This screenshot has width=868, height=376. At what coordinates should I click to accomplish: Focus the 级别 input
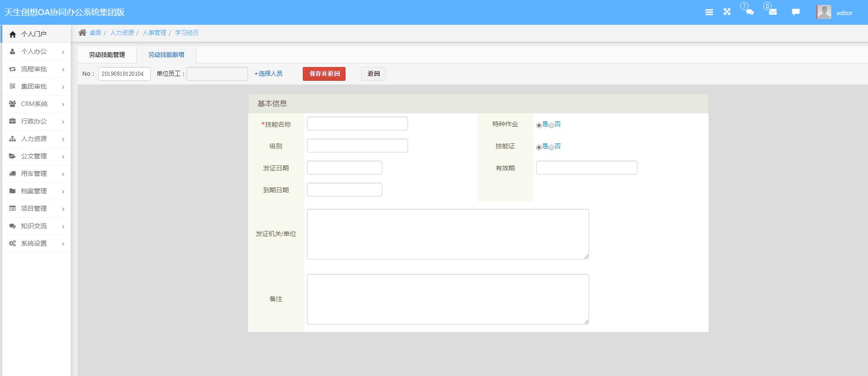tap(357, 146)
